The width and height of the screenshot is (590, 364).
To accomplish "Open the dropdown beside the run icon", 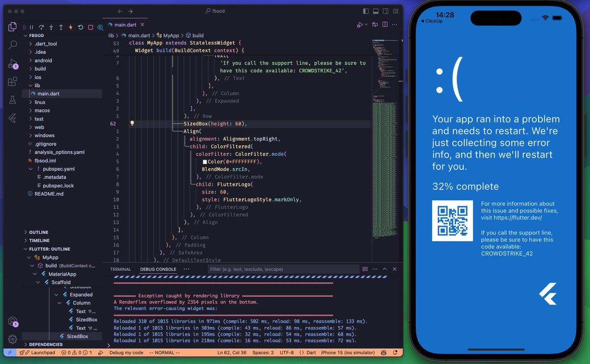I will (366, 25).
